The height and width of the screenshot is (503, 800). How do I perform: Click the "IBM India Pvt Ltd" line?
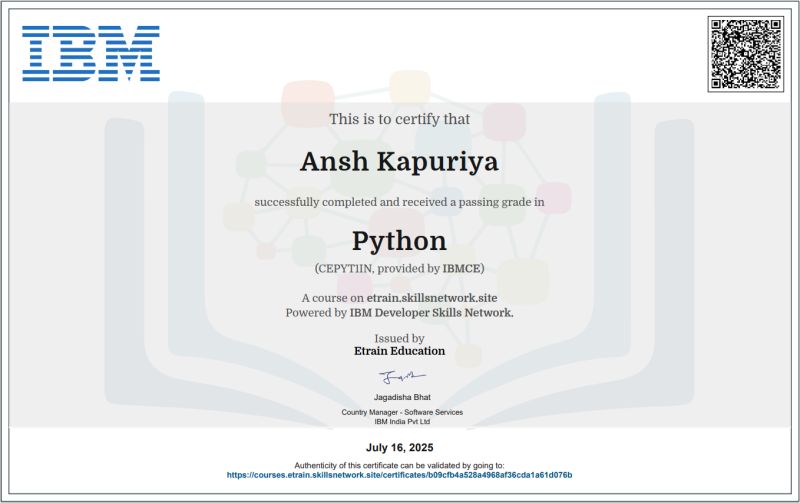pyautogui.click(x=402, y=422)
